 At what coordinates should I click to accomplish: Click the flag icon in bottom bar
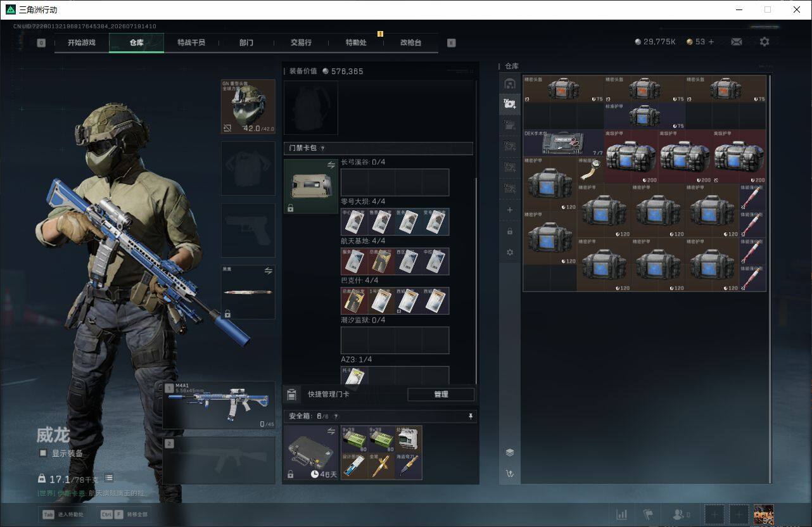tap(648, 514)
